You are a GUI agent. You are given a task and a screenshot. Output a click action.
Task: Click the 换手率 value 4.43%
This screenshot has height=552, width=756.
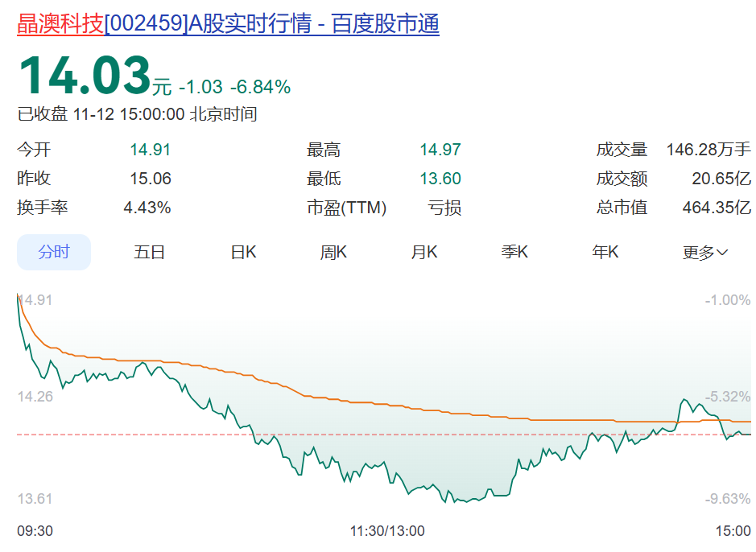pos(147,208)
